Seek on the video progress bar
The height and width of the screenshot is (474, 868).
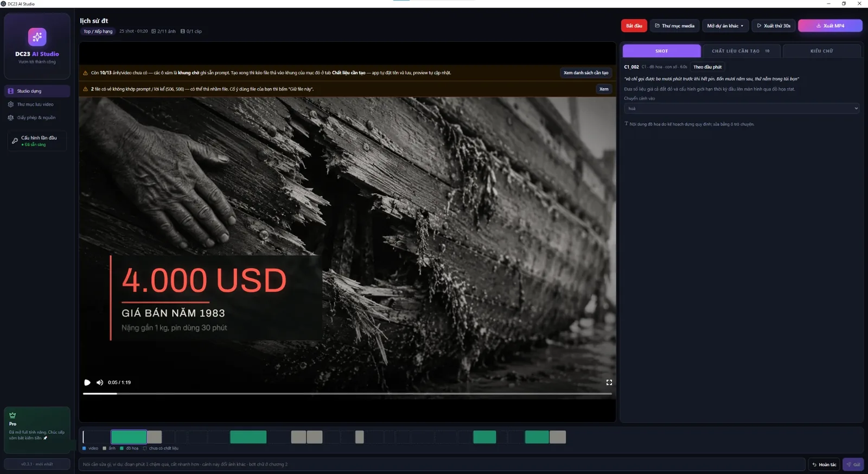pos(347,393)
